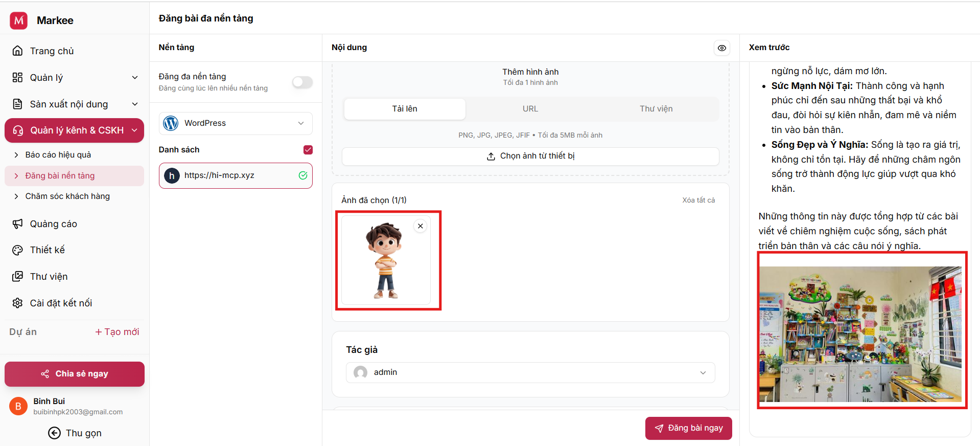The image size is (980, 446).
Task: Remove selected image with X icon
Action: [x=420, y=226]
